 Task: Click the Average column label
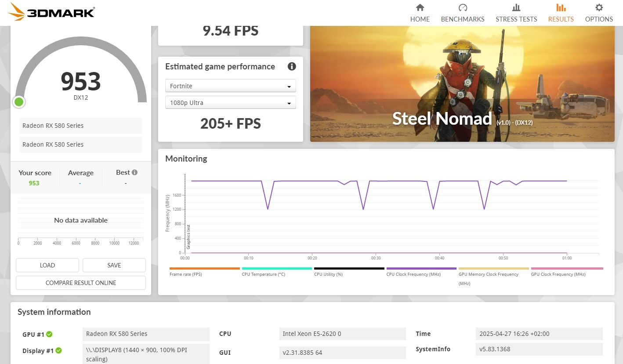(x=81, y=173)
